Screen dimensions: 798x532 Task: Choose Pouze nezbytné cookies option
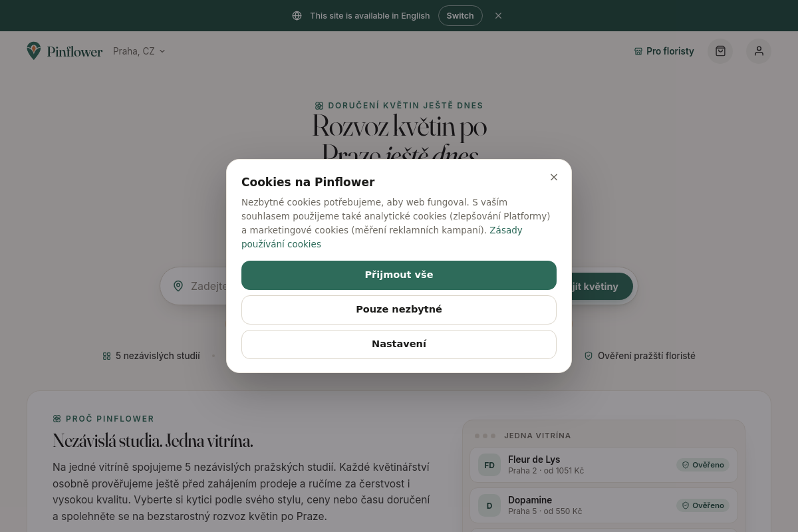point(399,310)
